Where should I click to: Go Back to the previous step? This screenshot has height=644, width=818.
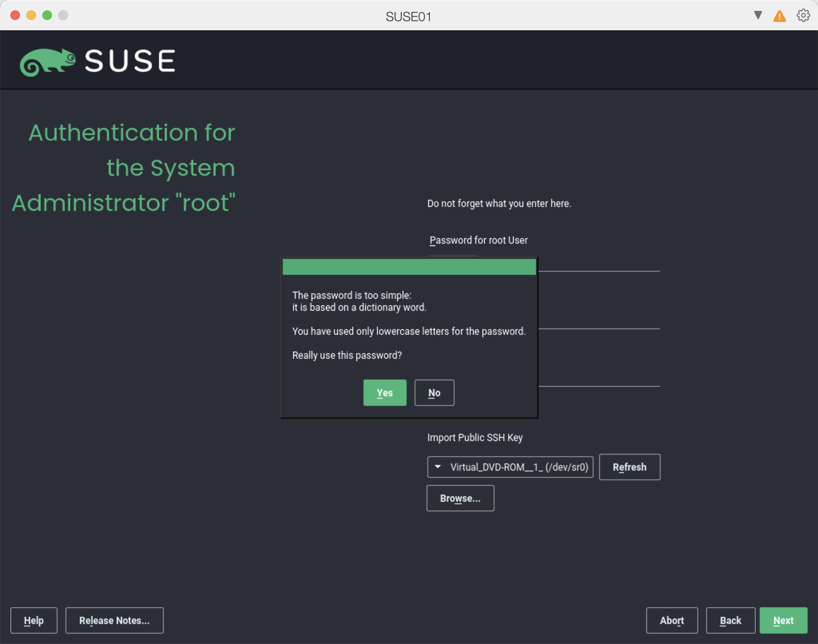click(x=730, y=620)
